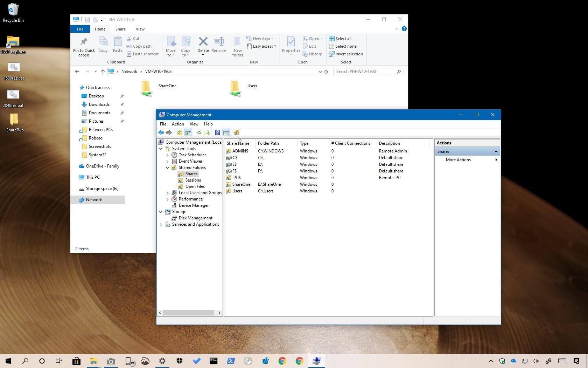Open the File tab in Explorer
This screenshot has width=588, height=368.
click(80, 29)
